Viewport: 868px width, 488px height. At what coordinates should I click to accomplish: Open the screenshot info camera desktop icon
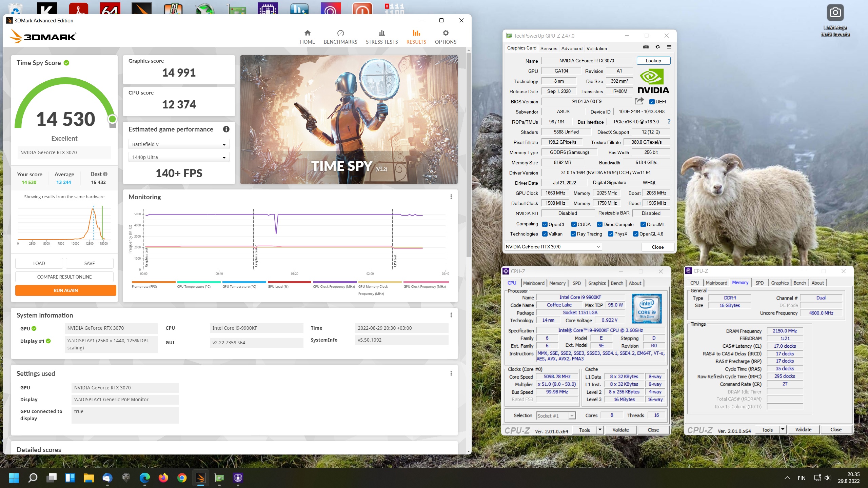point(835,20)
